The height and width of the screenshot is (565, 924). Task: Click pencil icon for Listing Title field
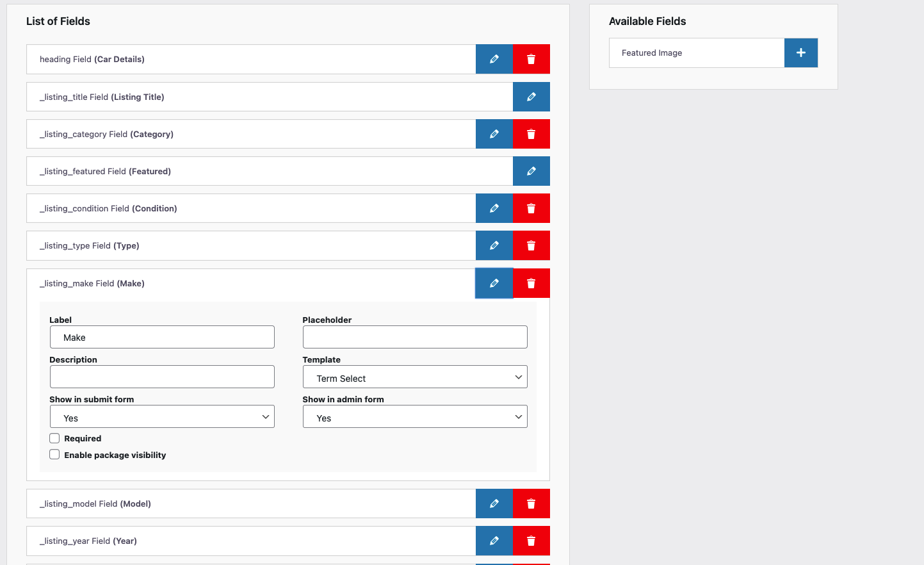click(x=531, y=97)
